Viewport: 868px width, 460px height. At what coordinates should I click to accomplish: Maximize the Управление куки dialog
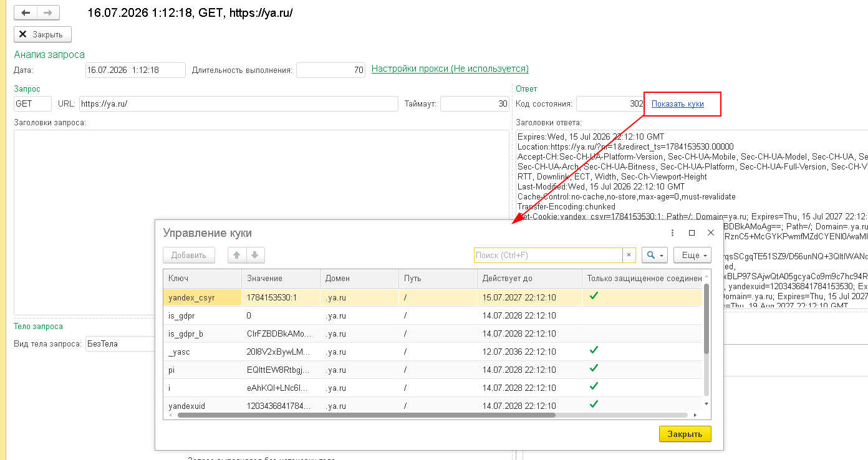[x=692, y=232]
